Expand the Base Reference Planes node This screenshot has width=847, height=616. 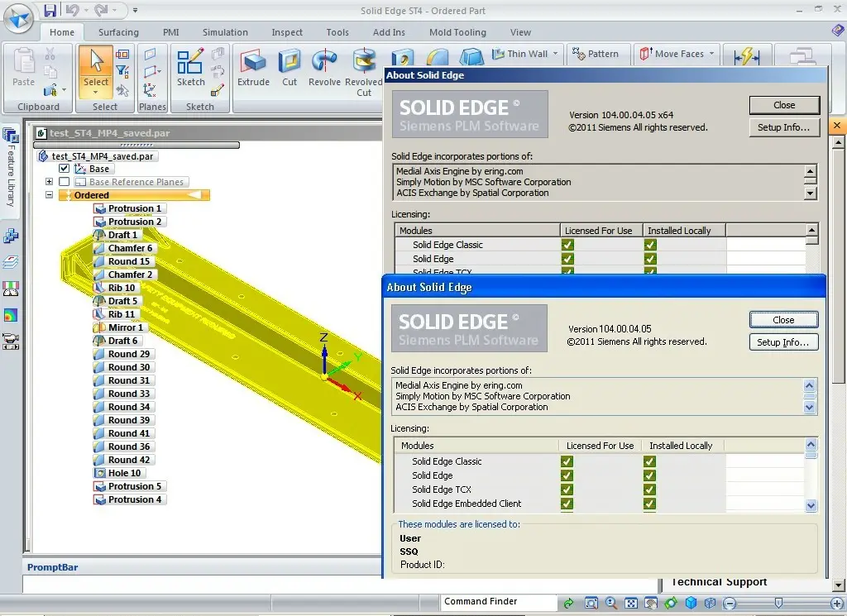pyautogui.click(x=49, y=182)
